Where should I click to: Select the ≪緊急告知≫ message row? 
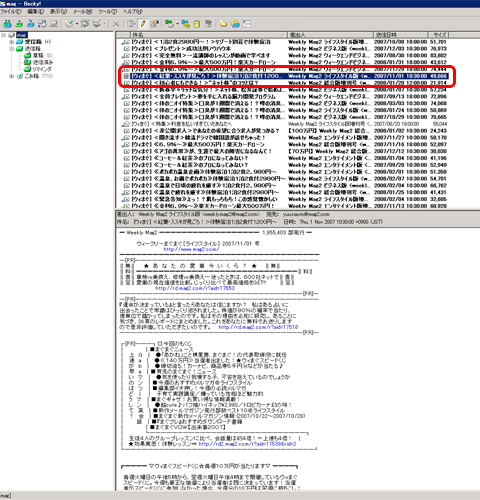tap(284, 199)
